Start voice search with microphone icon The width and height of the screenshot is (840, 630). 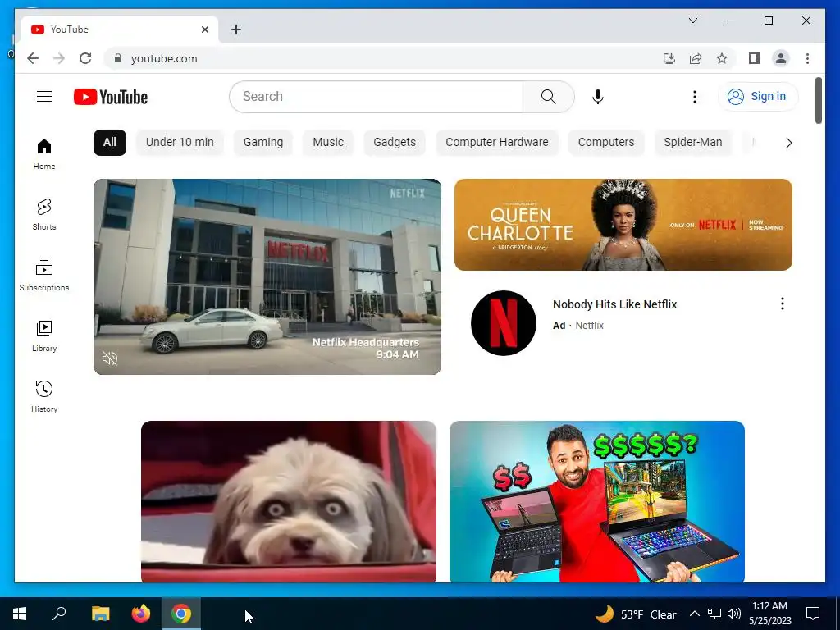(598, 97)
